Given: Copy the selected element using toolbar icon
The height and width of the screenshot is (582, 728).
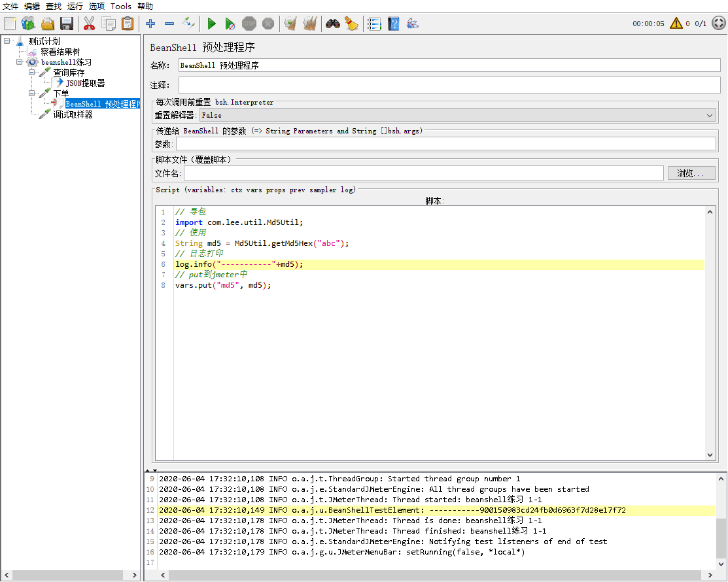Looking at the screenshot, I should point(109,23).
